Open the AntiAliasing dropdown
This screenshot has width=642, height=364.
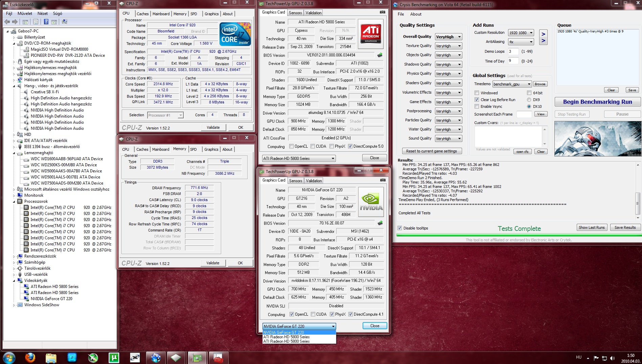(x=521, y=42)
